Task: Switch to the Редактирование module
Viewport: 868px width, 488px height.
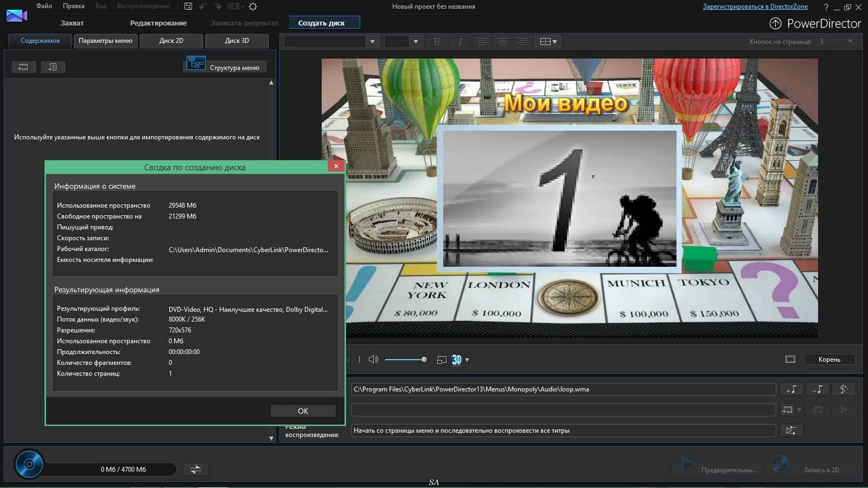Action: (x=158, y=23)
